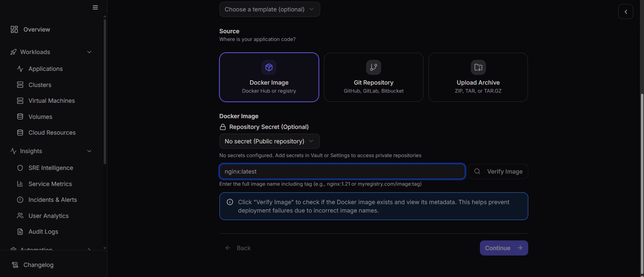Click the Docker image name input field
The height and width of the screenshot is (277, 644).
342,172
